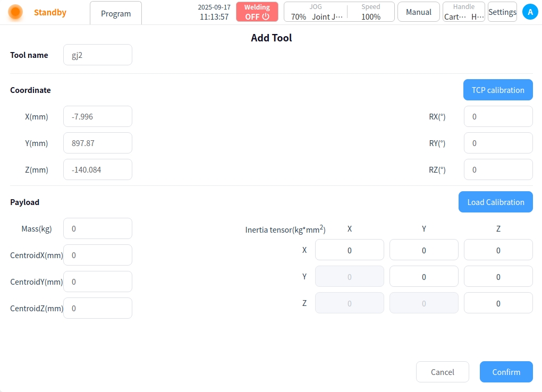Expand the Handle Cartesian selector
542x392 pixels.
pyautogui.click(x=464, y=12)
